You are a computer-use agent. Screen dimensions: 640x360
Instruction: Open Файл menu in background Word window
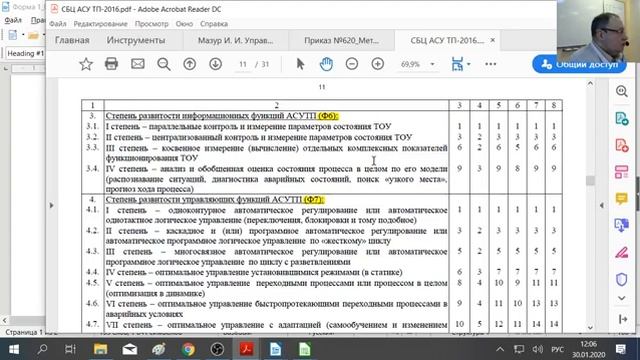point(13,20)
